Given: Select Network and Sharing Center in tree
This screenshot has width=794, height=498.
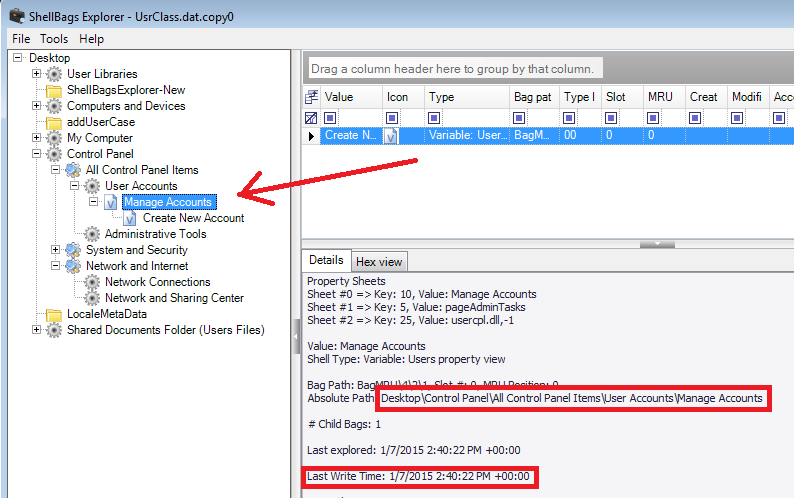Looking at the screenshot, I should click(174, 298).
